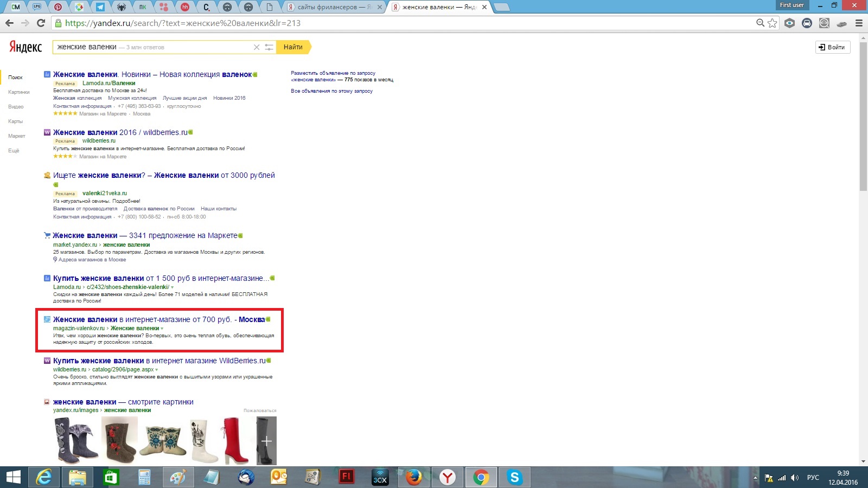
Task: Expand dropdown arrow next to magazin-valenkov.ru breadcrumb
Action: 162,329
